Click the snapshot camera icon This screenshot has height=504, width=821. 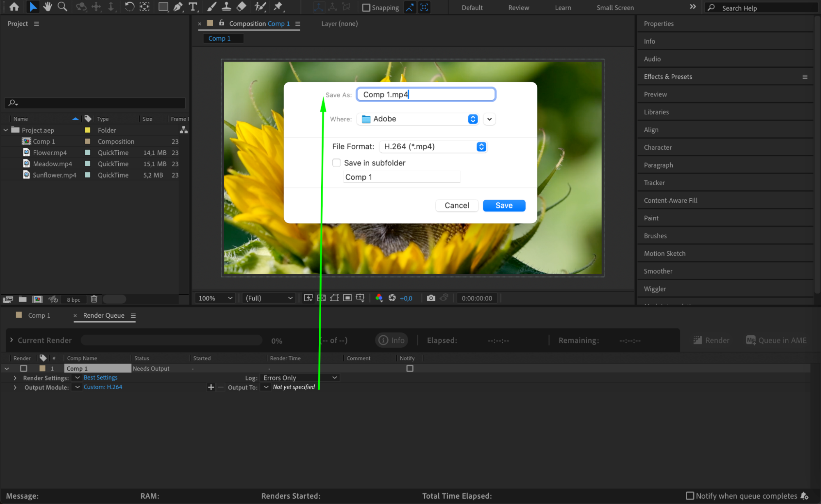click(430, 298)
